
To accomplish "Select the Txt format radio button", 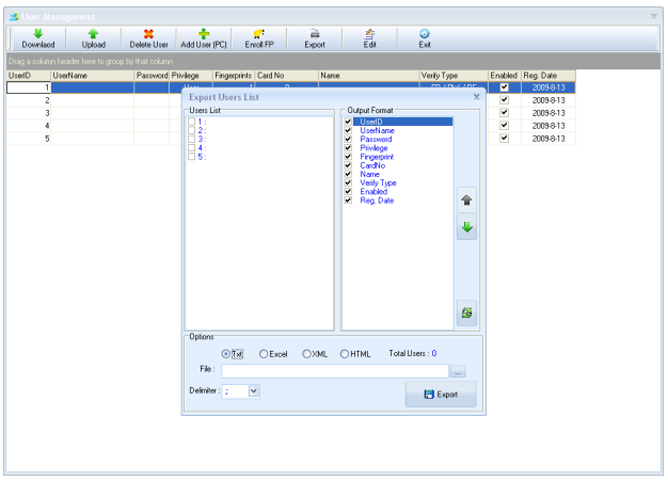I will [x=226, y=354].
